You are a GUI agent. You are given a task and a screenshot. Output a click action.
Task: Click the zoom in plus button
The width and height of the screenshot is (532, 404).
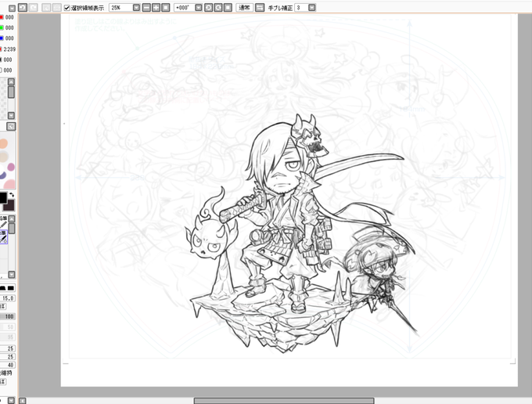[x=156, y=8]
